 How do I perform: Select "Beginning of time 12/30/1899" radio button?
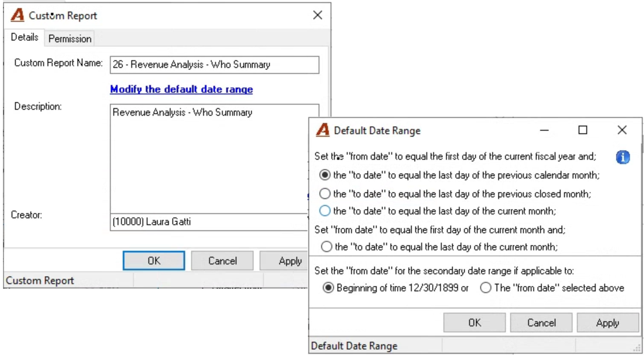pos(328,288)
